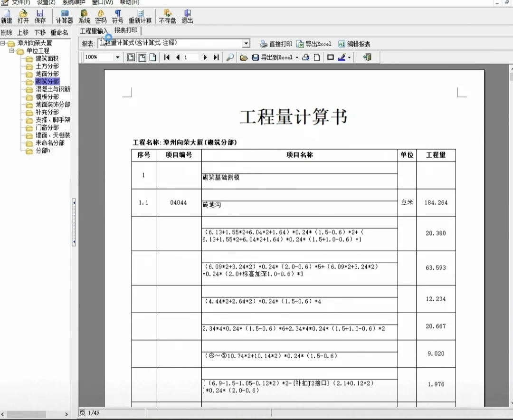Click the 直接打印 direct print icon
This screenshot has width=513, height=420.
pos(274,43)
